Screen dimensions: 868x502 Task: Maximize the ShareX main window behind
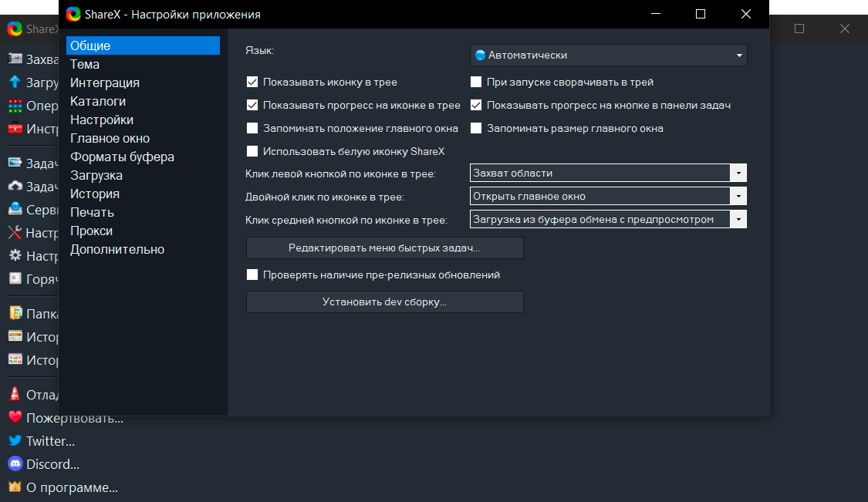click(799, 29)
